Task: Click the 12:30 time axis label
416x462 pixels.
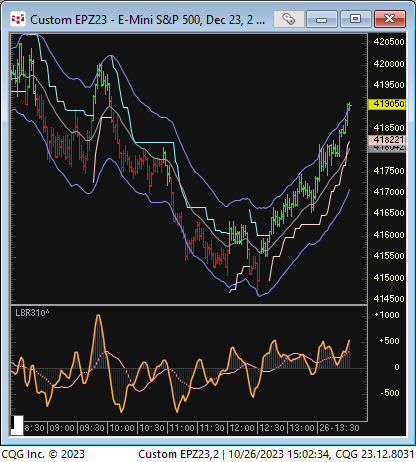Action: point(272,428)
